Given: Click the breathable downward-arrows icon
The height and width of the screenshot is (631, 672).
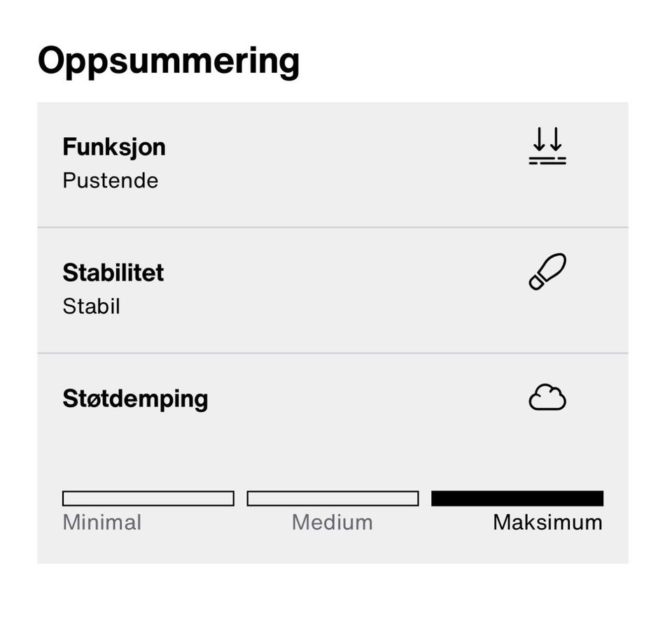Looking at the screenshot, I should coord(547,147).
